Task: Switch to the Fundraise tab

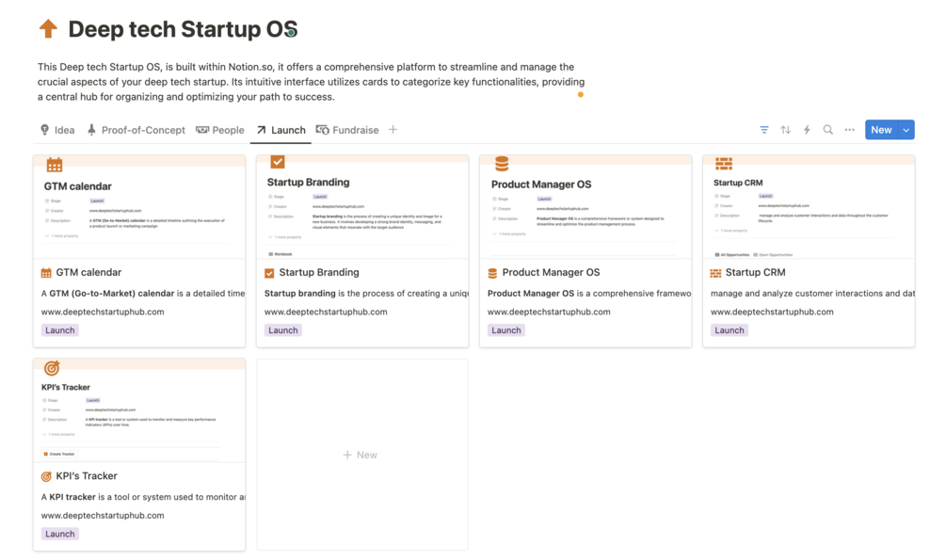Action: point(347,130)
